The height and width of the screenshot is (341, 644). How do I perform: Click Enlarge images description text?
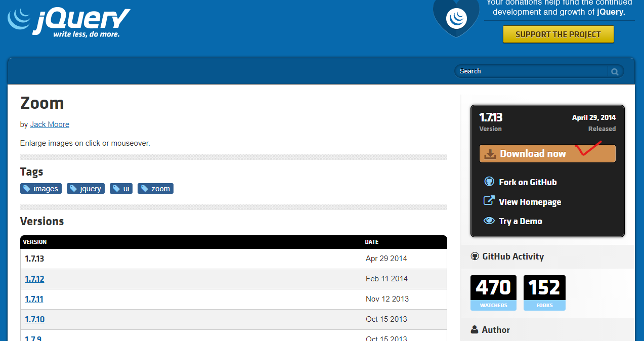coord(85,143)
